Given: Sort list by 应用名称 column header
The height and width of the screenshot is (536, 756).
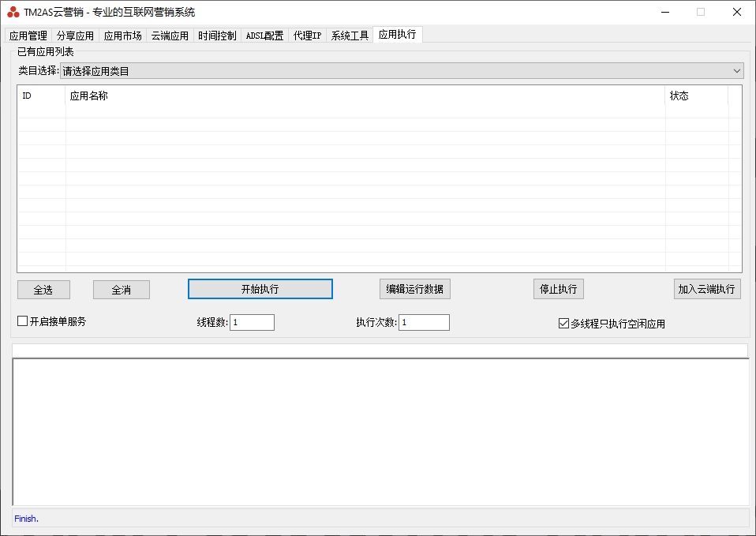Looking at the screenshot, I should [x=365, y=96].
